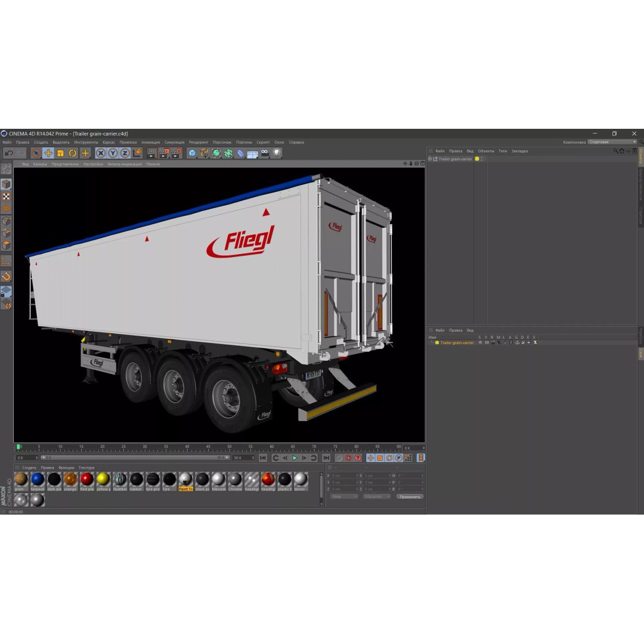Add a Cube primitive object
The image size is (644, 644).
pyautogui.click(x=192, y=153)
